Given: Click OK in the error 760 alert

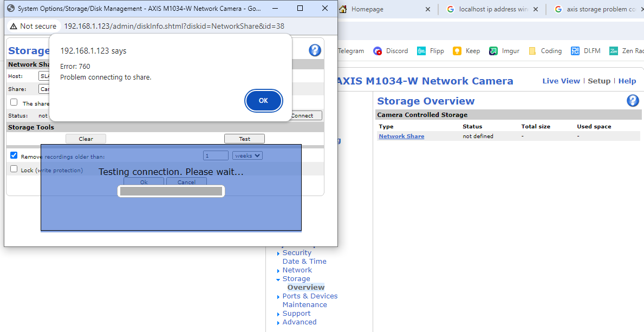Looking at the screenshot, I should point(263,100).
